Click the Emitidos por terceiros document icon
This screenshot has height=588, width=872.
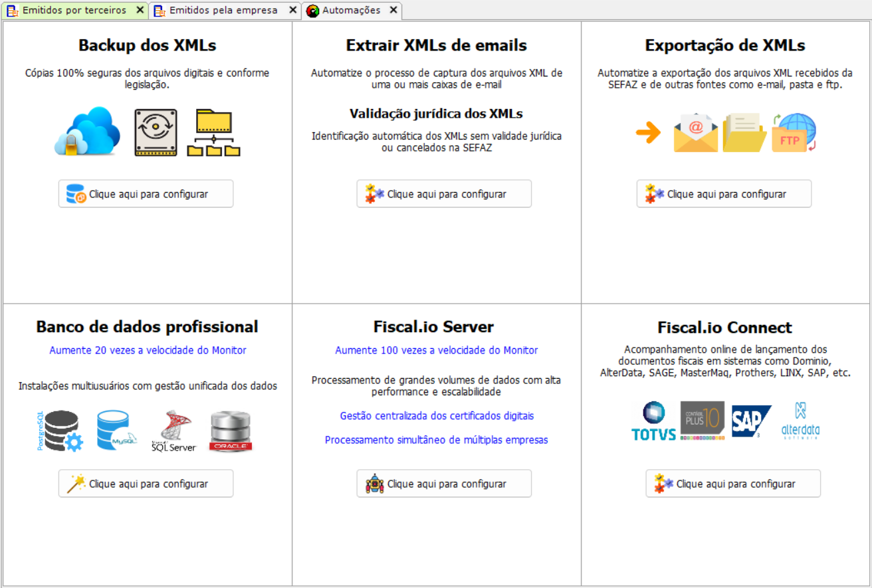click(13, 11)
